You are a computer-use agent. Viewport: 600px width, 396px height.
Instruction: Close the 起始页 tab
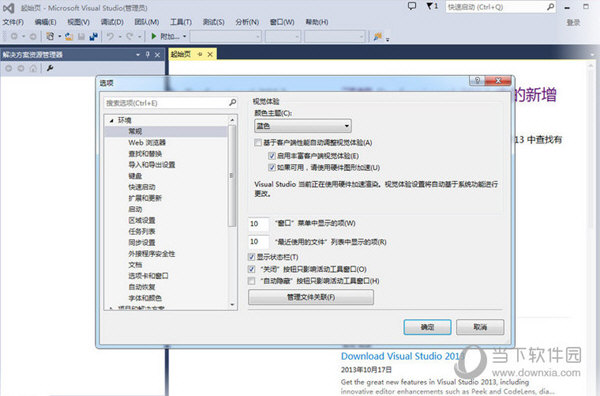click(210, 55)
